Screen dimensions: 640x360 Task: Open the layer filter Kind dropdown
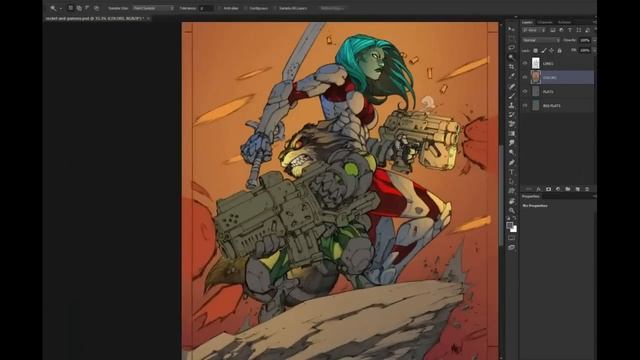(x=534, y=30)
